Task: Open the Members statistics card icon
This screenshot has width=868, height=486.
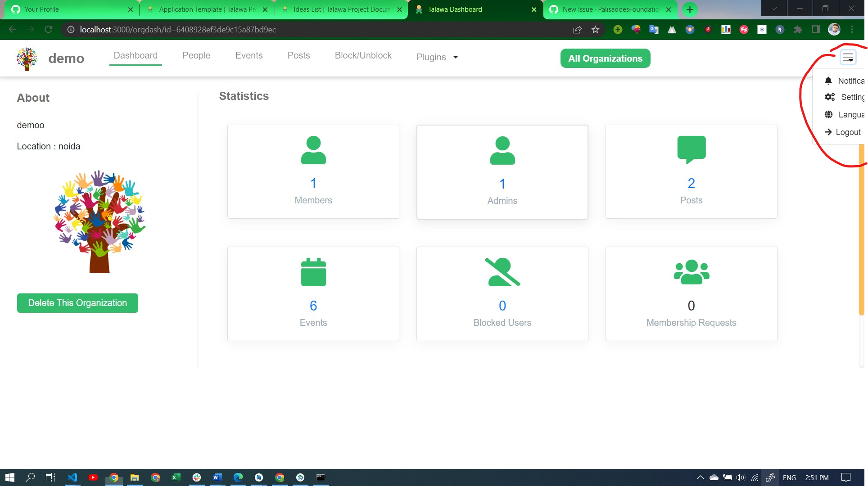Action: coord(313,150)
